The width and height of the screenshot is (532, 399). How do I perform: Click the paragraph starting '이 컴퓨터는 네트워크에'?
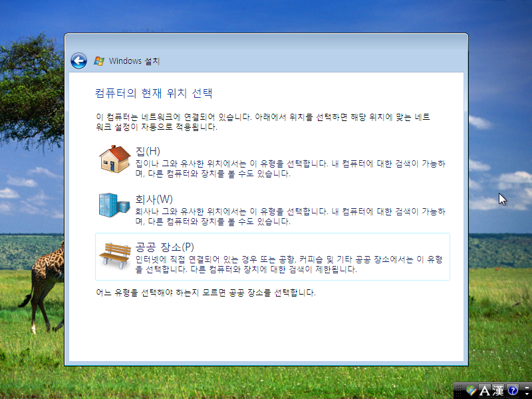pos(263,122)
